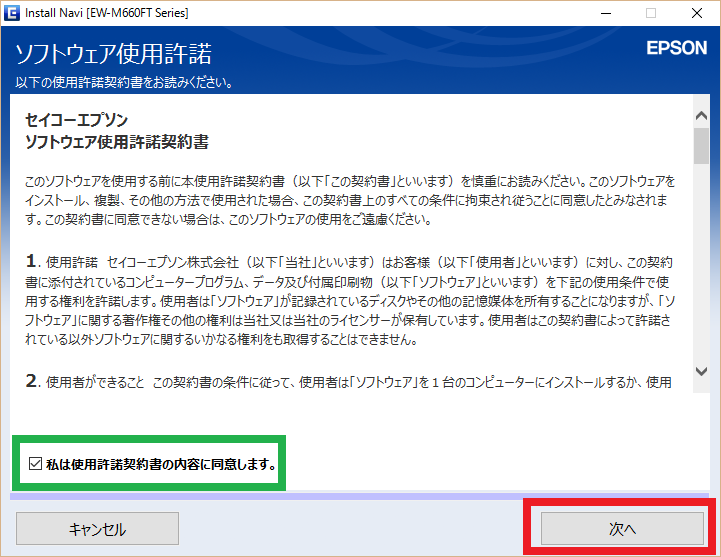Screen dimensions: 721x557
Task: Uncheck the license agreement checkbox box
Action: point(35,465)
